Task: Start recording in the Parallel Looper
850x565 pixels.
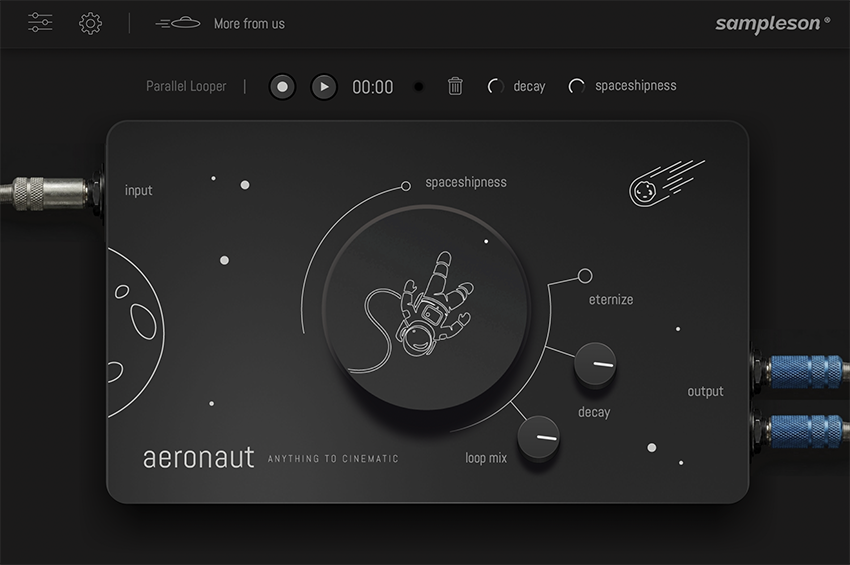Action: tap(282, 87)
